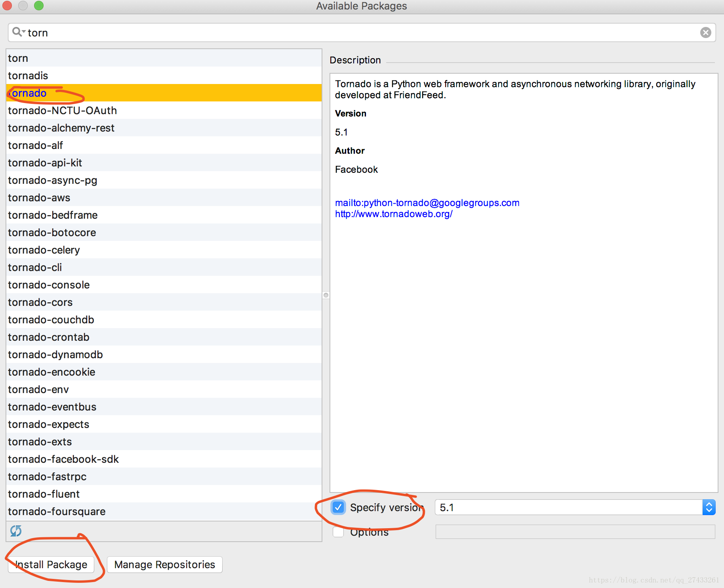Select tornado-alf package
Viewport: 724px width, 588px height.
164,145
